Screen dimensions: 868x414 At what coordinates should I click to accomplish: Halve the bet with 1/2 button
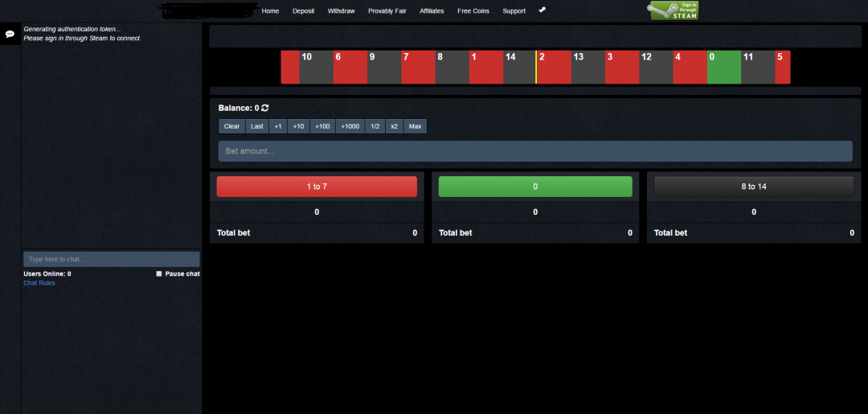tap(375, 126)
